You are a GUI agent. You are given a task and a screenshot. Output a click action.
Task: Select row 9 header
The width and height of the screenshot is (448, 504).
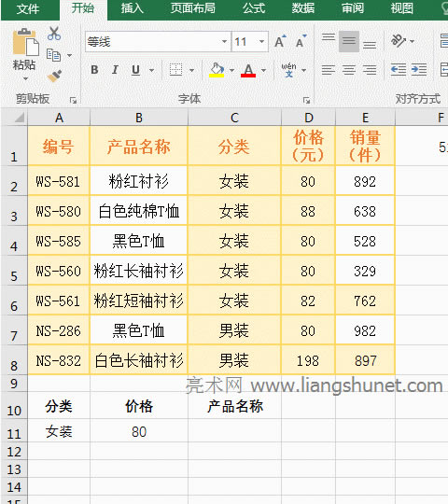click(14, 384)
